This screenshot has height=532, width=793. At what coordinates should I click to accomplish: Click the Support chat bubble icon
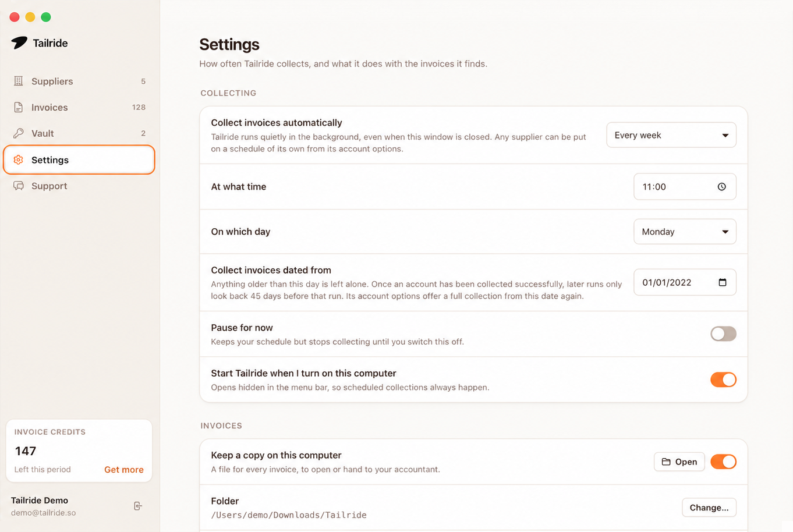pyautogui.click(x=19, y=186)
